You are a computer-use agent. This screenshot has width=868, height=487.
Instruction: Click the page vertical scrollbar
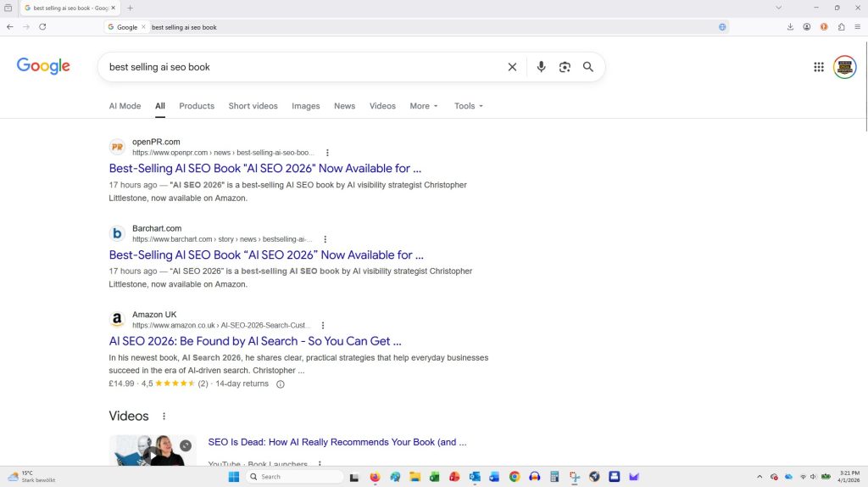865,86
